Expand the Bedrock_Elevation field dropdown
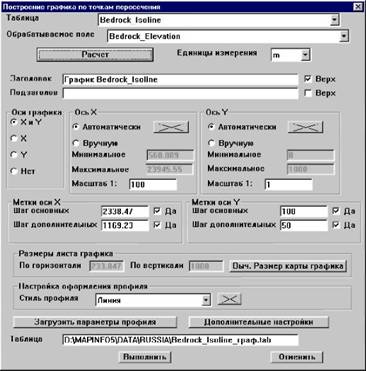 pyautogui.click(x=344, y=36)
